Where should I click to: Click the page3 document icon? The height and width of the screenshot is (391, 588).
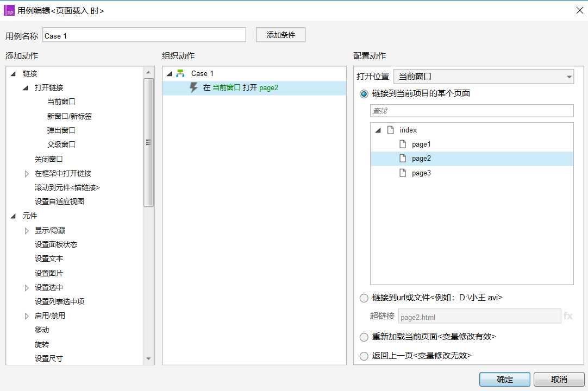pos(403,173)
